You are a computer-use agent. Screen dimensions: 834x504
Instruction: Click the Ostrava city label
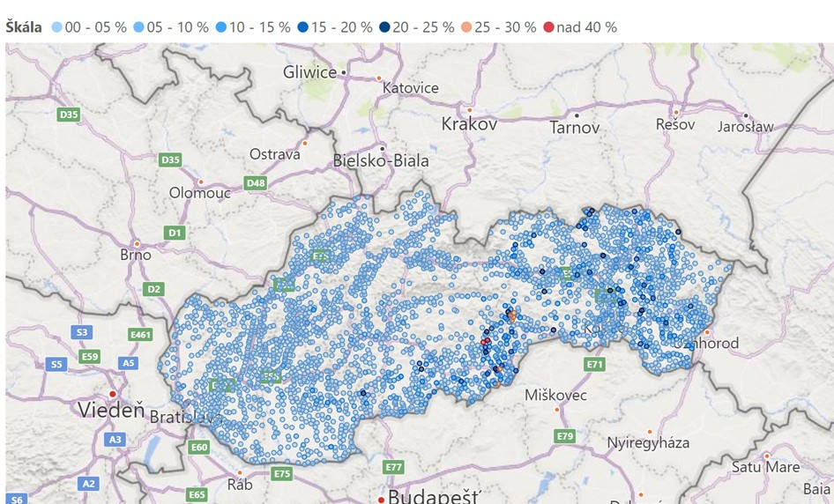275,154
